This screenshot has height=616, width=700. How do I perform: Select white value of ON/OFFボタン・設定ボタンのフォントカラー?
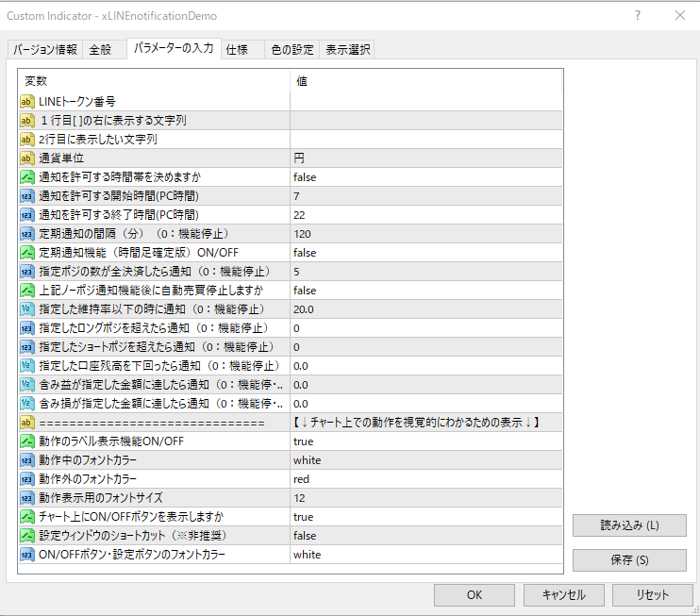tap(426, 555)
